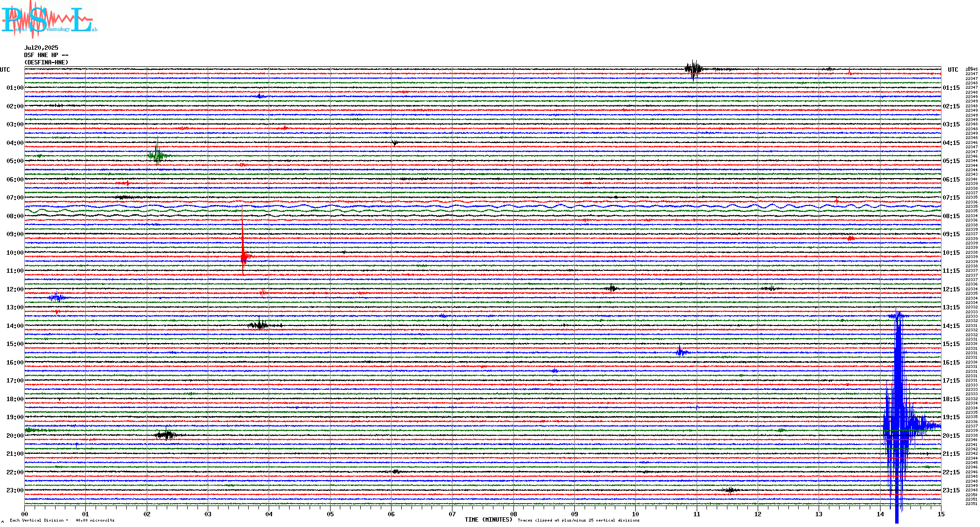
Task: Select the (DESFINA-HNE) channel label
Action: tap(46, 62)
